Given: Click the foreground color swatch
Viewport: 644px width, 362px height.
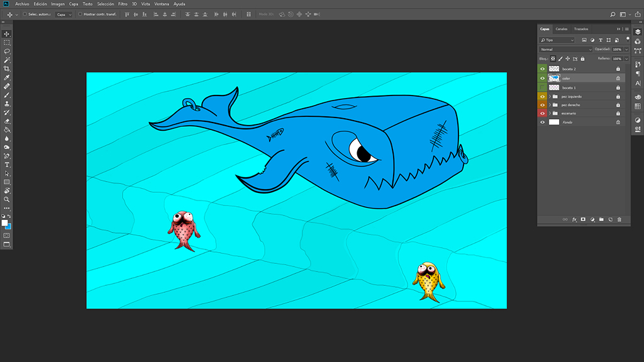Looking at the screenshot, I should coord(4,222).
